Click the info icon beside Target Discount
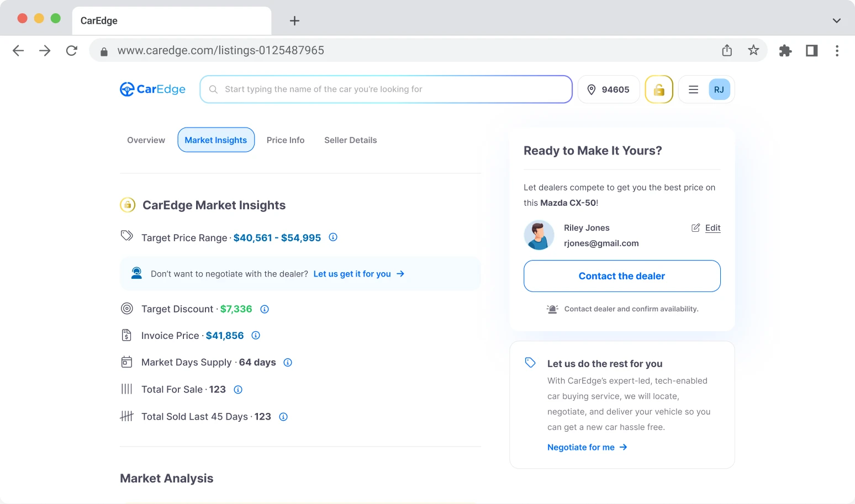 coord(265,309)
